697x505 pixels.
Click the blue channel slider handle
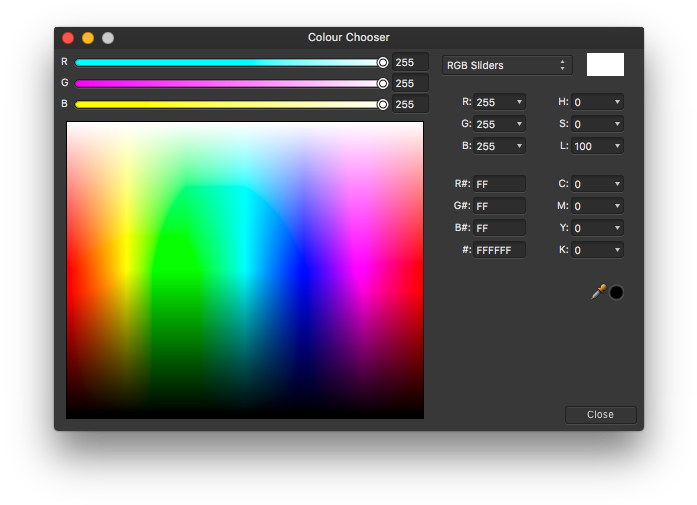coord(382,104)
